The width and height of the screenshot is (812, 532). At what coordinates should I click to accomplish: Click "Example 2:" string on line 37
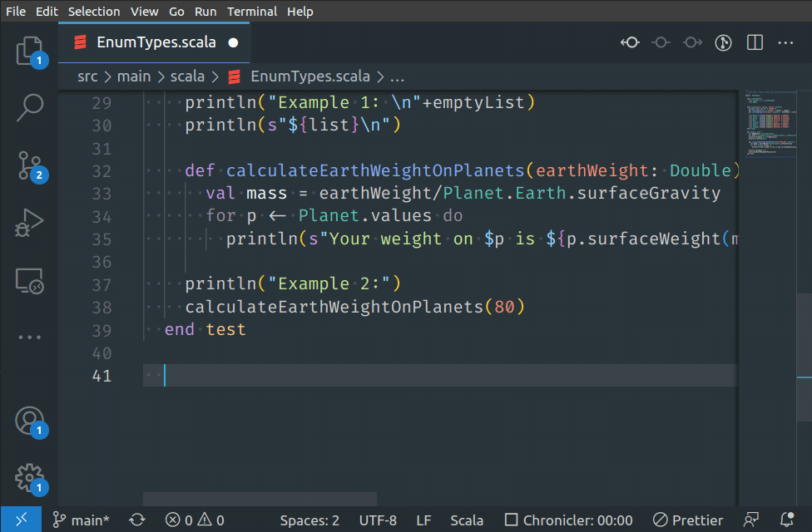click(x=329, y=284)
